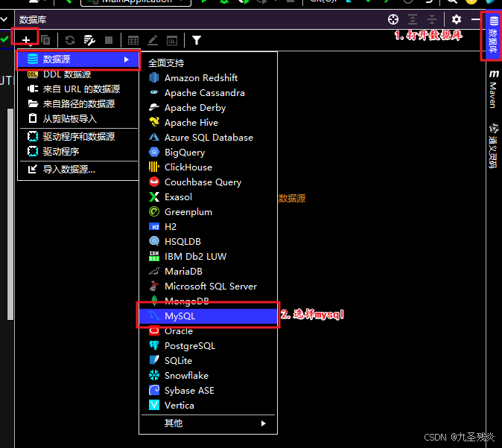Select MongoDB data source
502x448 pixels.
coord(208,301)
